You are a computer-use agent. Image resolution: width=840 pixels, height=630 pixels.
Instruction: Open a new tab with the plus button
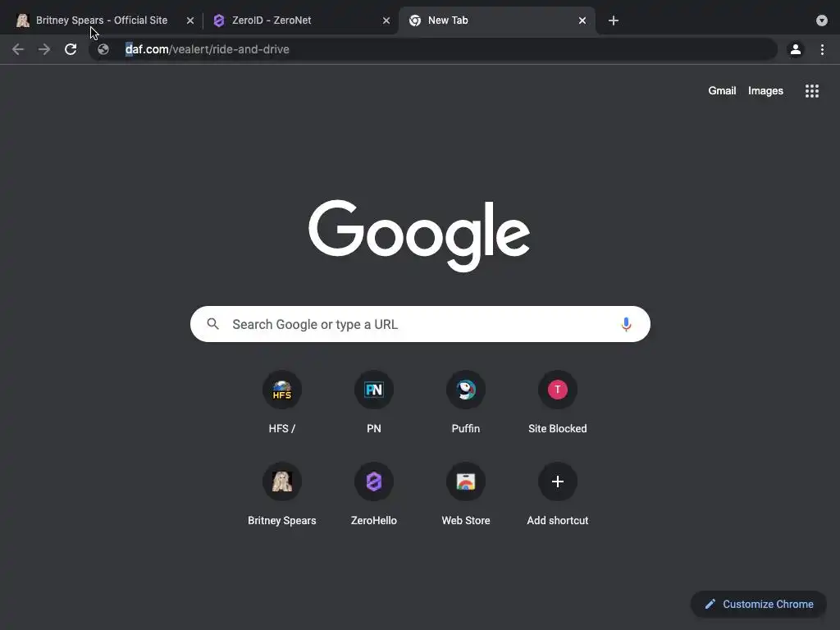click(614, 21)
